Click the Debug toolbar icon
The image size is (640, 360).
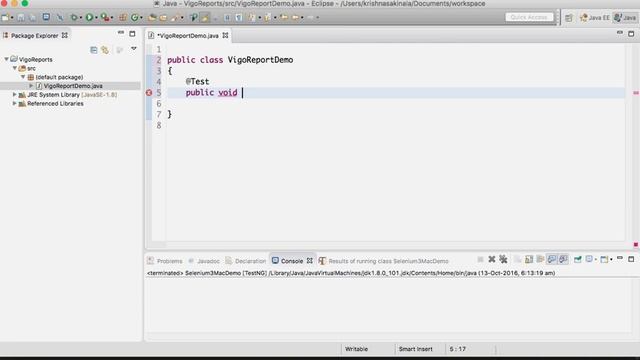(74, 18)
